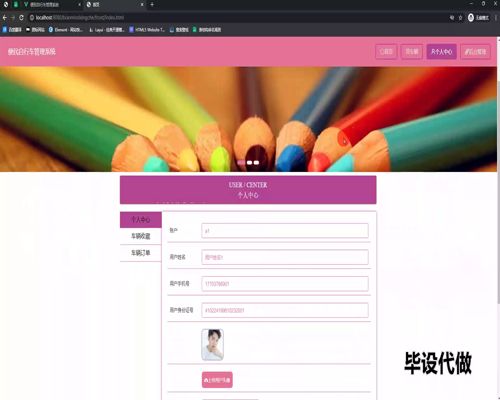Select the first carousel indicator dot
The image size is (500, 400).
241,162
